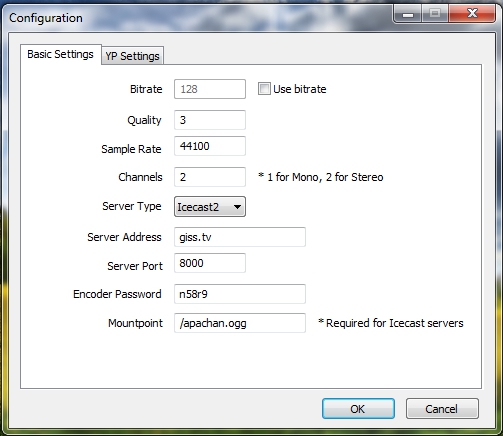Click the Configuration title bar text
503x436 pixels.
tap(46, 18)
